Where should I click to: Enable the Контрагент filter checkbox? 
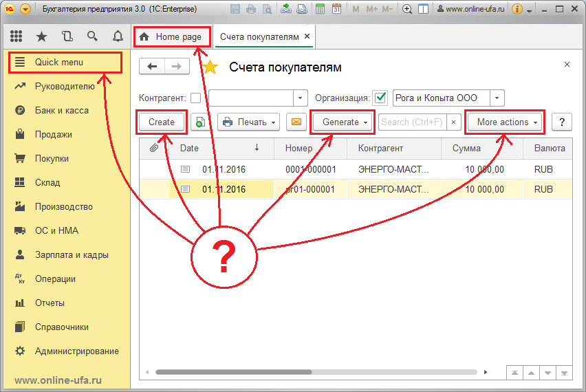(196, 98)
